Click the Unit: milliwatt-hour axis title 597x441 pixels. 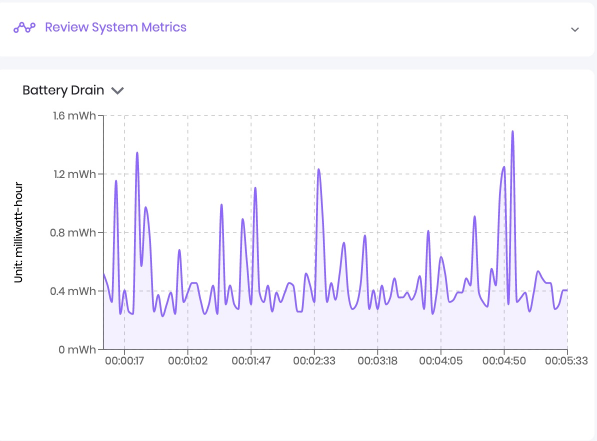[x=19, y=232]
